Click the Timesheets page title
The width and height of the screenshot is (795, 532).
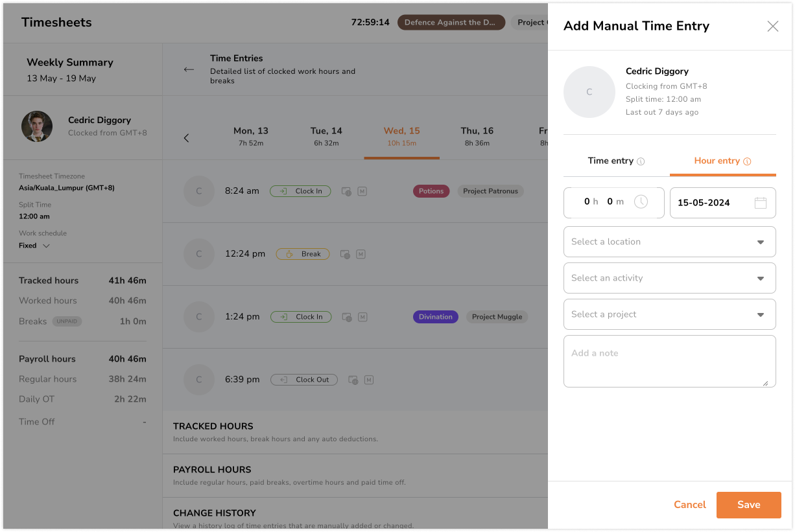click(x=56, y=22)
